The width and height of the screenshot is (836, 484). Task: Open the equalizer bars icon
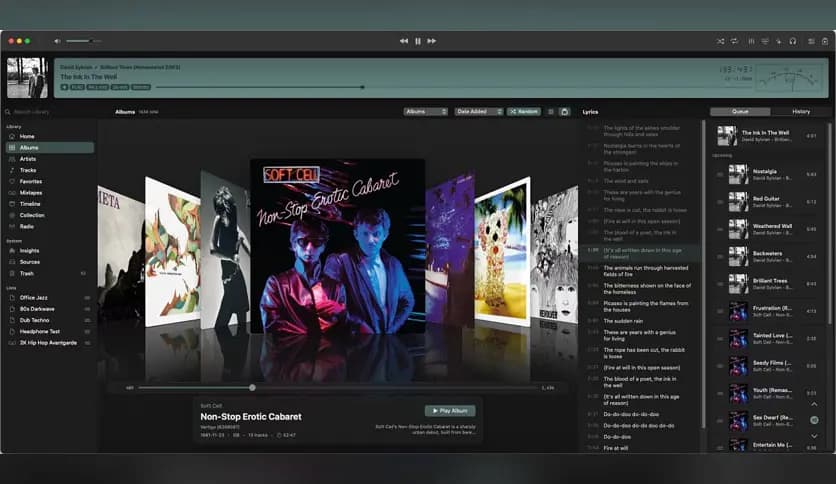(x=751, y=41)
